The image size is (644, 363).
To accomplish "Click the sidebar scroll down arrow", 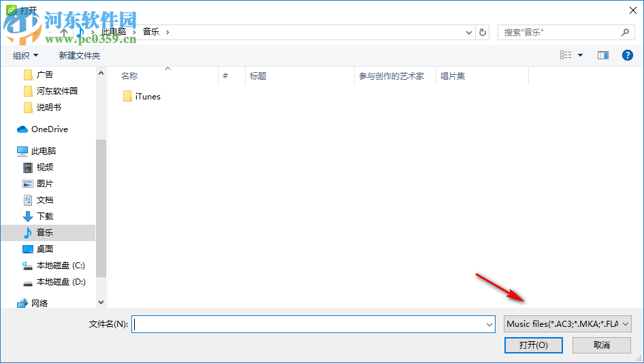I will tap(101, 302).
